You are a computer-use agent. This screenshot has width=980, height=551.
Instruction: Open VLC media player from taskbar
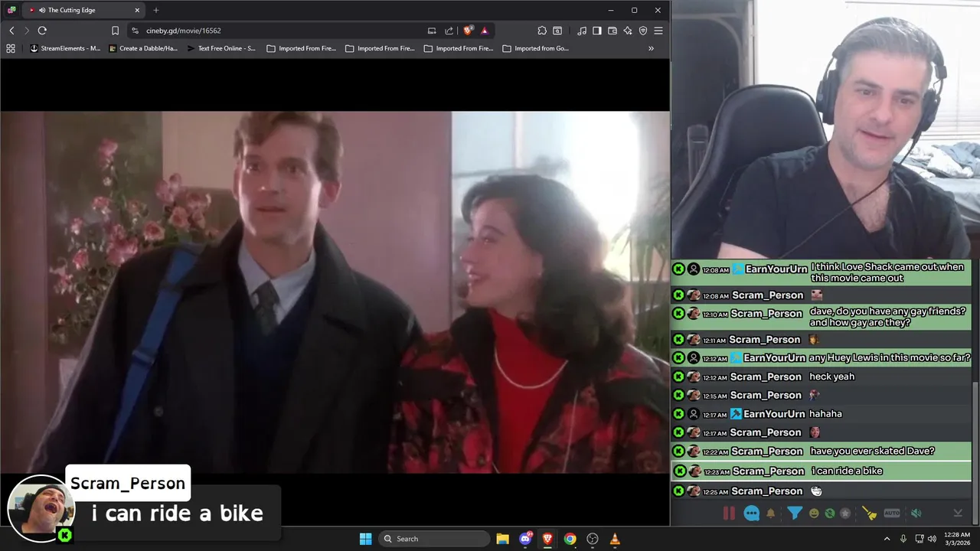click(615, 539)
